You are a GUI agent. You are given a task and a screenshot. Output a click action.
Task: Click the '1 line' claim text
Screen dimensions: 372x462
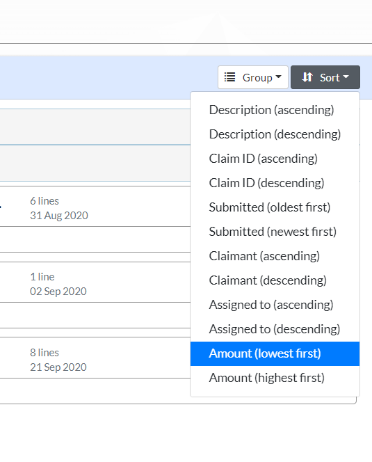point(42,277)
